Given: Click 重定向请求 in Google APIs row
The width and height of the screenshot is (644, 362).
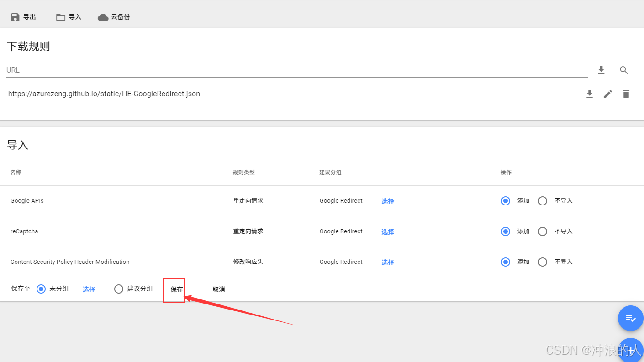Looking at the screenshot, I should tap(248, 201).
